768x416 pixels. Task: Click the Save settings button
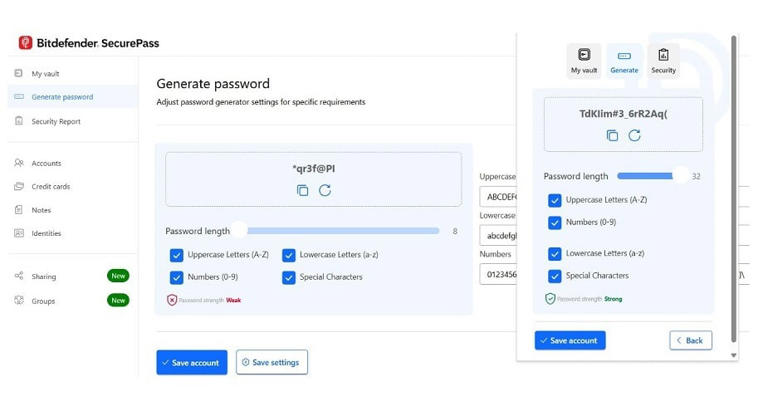pyautogui.click(x=272, y=363)
